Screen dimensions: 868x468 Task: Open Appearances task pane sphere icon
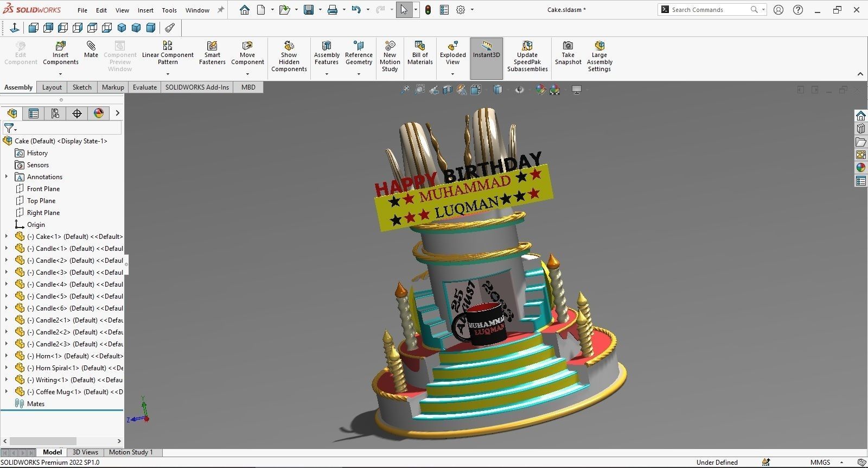point(861,167)
